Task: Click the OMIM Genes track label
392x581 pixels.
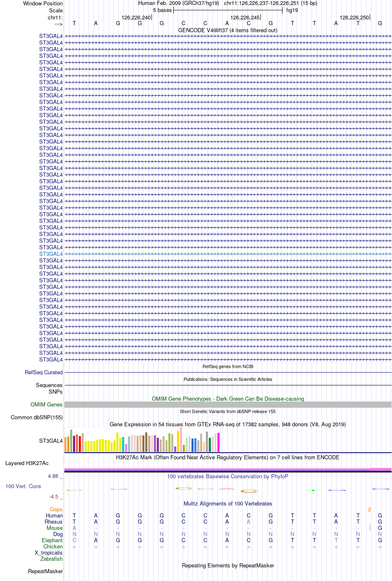Action: (47, 404)
